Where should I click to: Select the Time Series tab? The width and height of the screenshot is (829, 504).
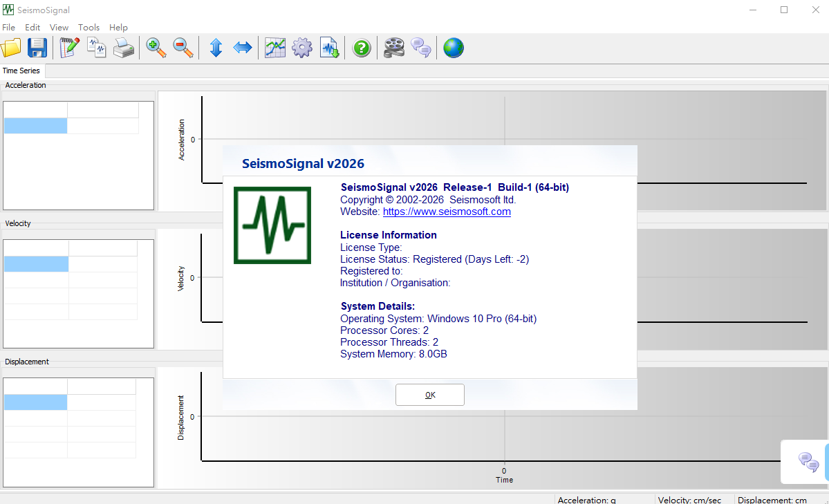tap(21, 71)
